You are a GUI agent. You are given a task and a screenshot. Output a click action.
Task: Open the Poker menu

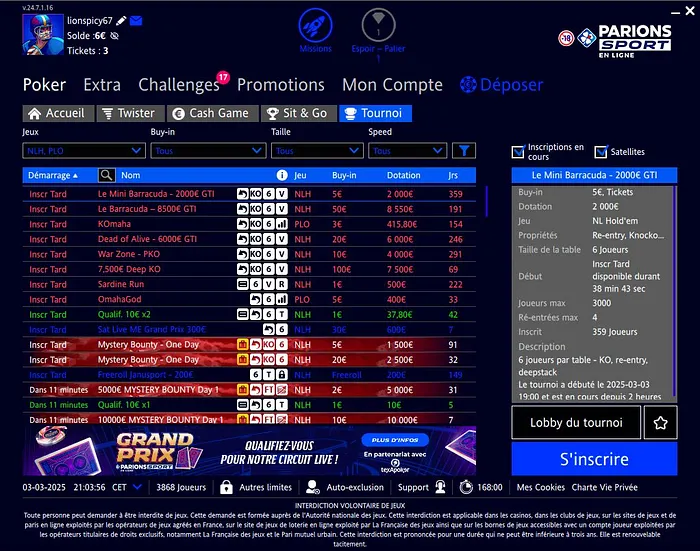click(x=44, y=85)
